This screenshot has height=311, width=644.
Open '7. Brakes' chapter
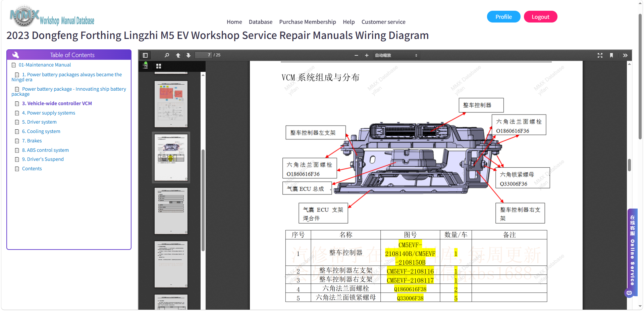[x=32, y=141]
